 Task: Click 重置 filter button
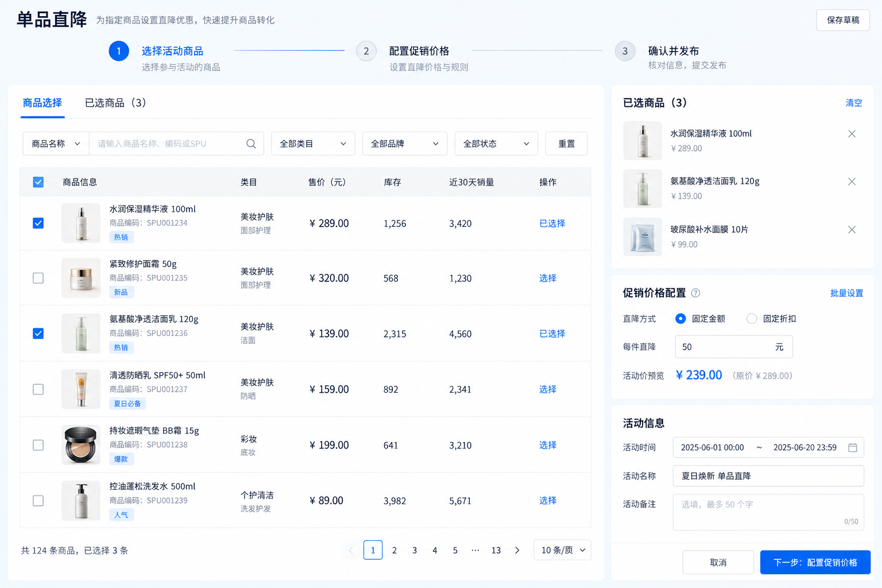[x=566, y=144]
